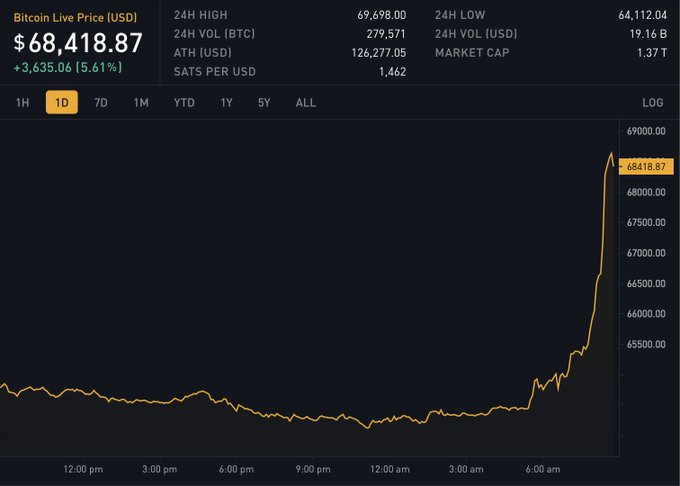Click the 126,277.05 all-time-high value

tap(379, 53)
